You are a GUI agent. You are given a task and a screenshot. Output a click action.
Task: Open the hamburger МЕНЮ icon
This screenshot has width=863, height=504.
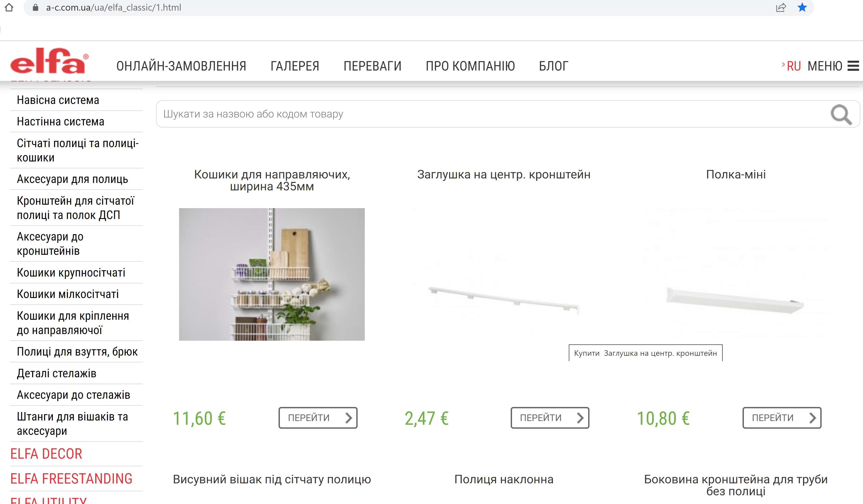pos(853,66)
